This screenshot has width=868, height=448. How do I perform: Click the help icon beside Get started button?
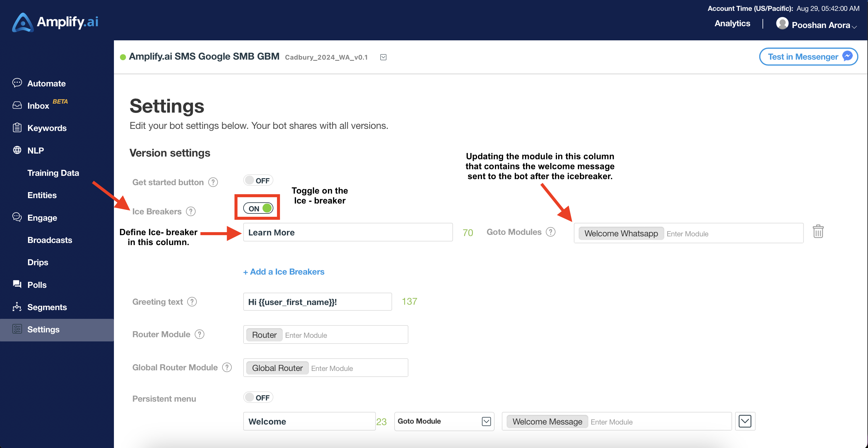tap(213, 182)
